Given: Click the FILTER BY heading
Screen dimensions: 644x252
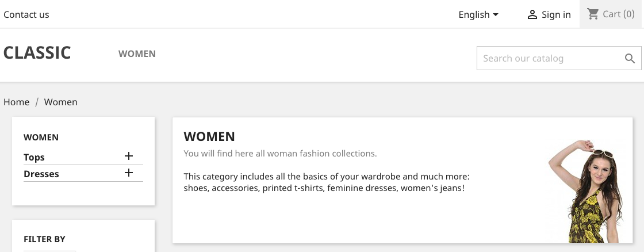Looking at the screenshot, I should pos(44,239).
